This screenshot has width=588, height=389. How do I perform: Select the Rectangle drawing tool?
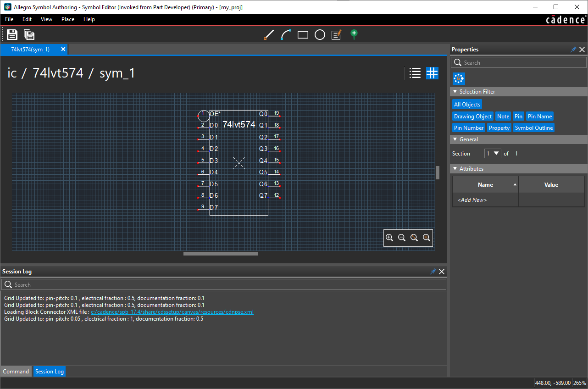(303, 35)
